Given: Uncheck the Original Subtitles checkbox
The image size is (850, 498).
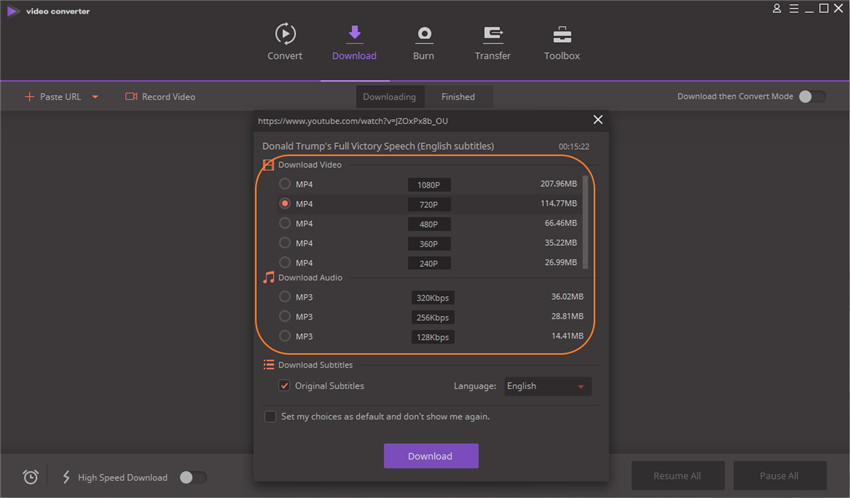Looking at the screenshot, I should click(x=284, y=385).
